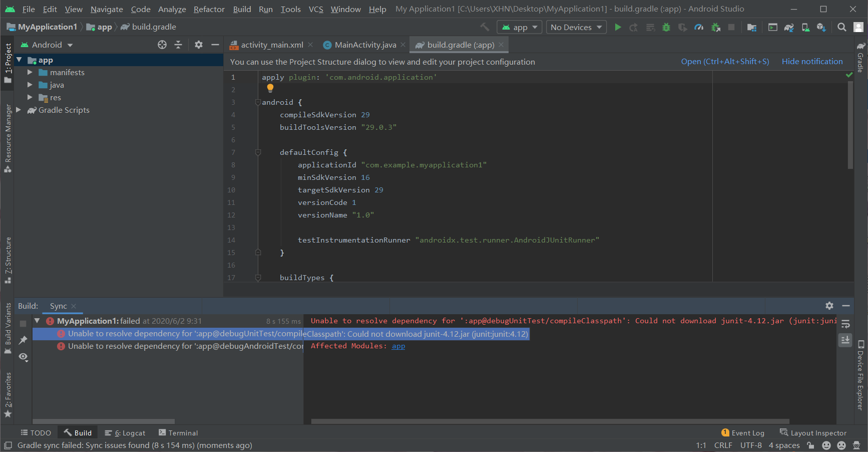Open Project panel gear options
This screenshot has height=452, width=868.
click(199, 45)
